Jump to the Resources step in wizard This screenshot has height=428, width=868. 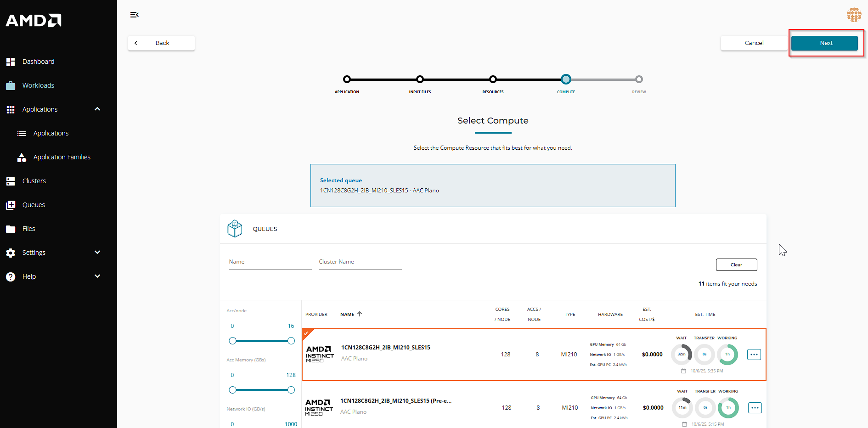pyautogui.click(x=493, y=79)
